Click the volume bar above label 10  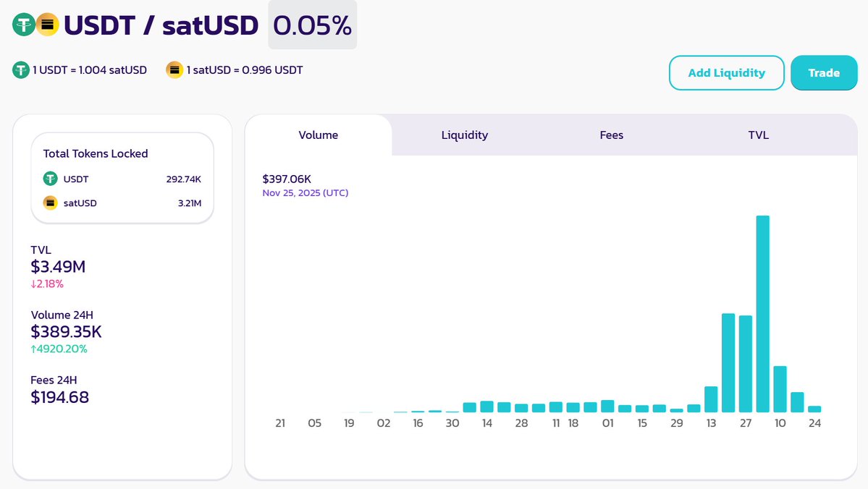click(x=780, y=389)
